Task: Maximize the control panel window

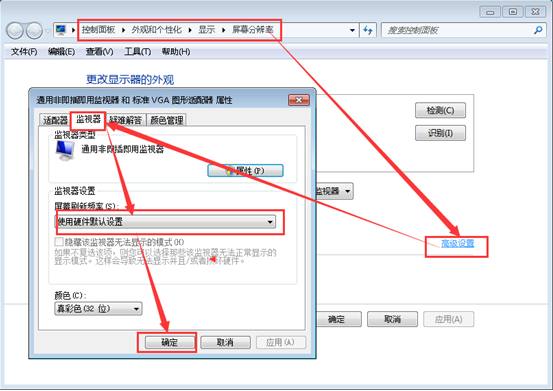Action: (x=513, y=12)
